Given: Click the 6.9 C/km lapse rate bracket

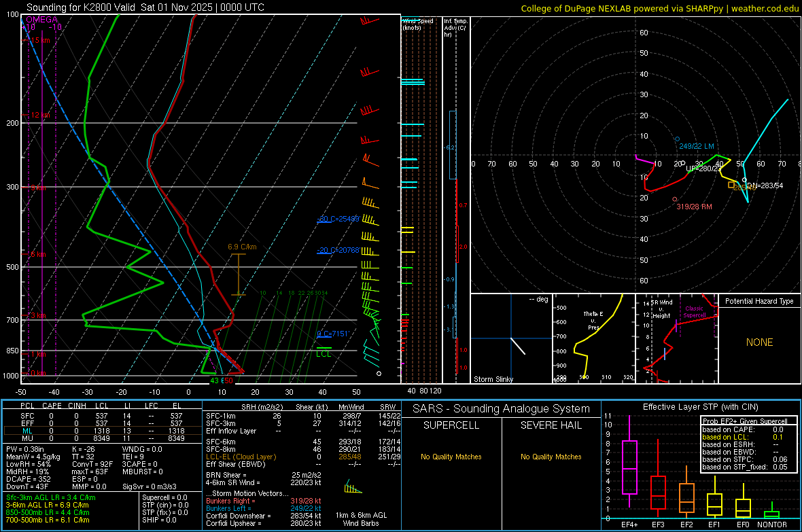Looking at the screenshot, I should [x=239, y=274].
